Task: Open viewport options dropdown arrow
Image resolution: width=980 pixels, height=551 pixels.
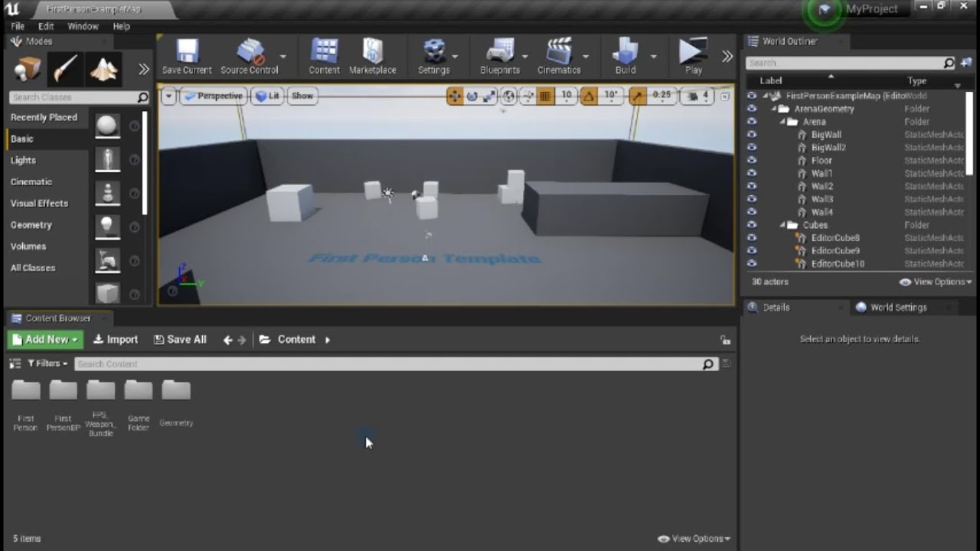Action: pyautogui.click(x=168, y=96)
